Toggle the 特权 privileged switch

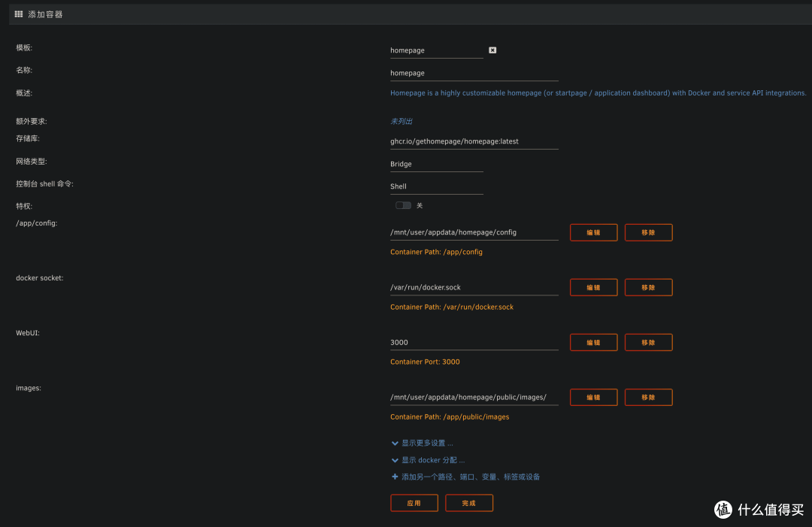point(404,205)
